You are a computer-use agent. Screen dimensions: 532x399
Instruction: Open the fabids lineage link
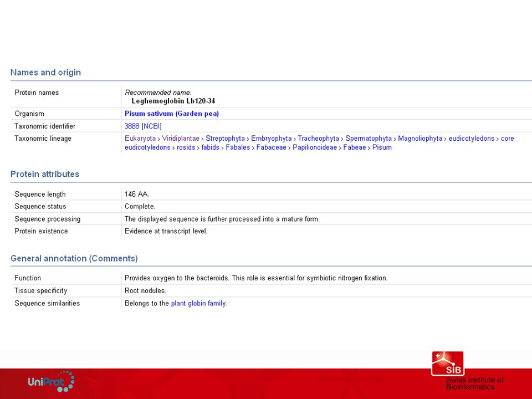point(211,147)
